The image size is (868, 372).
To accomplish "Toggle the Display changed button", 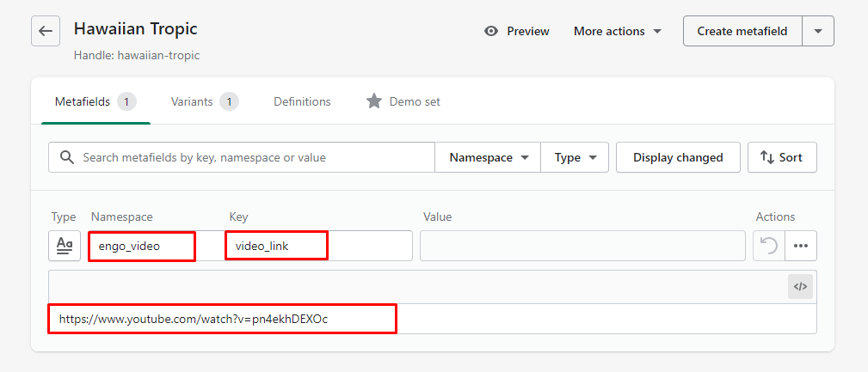I will tap(678, 158).
